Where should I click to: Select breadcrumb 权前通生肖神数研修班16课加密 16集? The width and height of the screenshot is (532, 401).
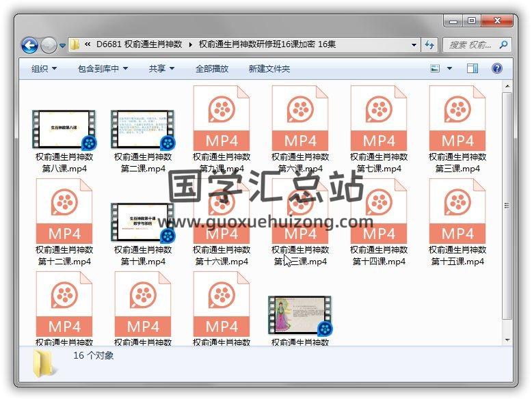coord(267,44)
